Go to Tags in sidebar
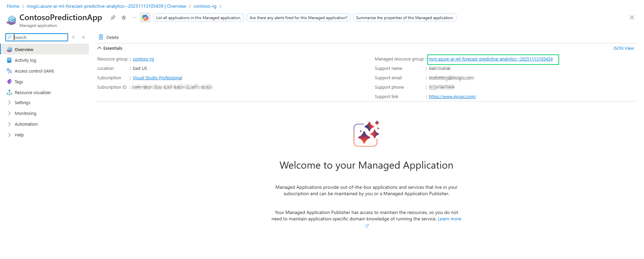 click(x=19, y=82)
